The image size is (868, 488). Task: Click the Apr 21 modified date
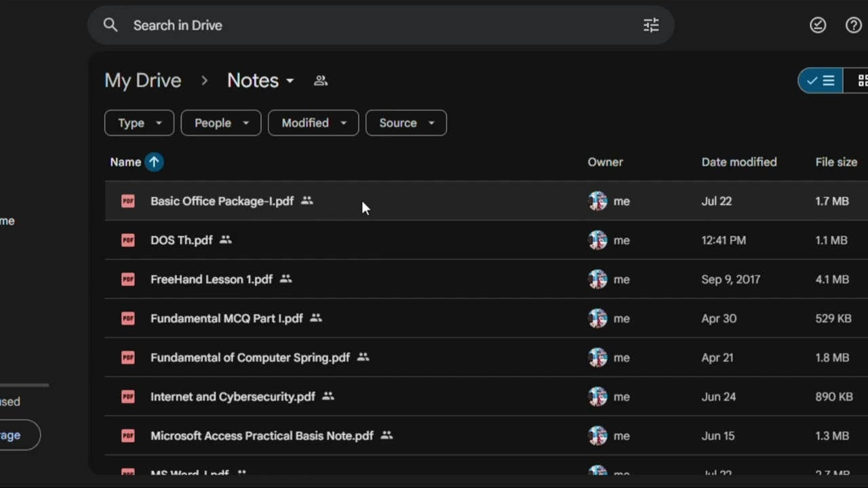[717, 357]
